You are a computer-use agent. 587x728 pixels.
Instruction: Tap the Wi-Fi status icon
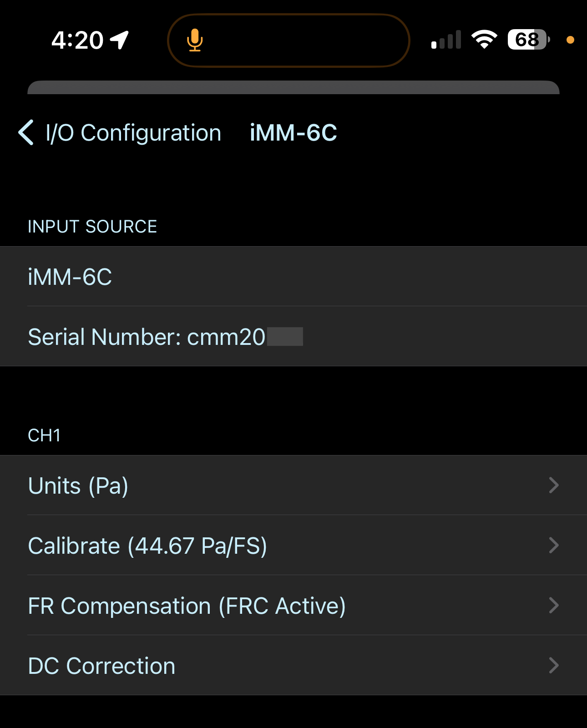pyautogui.click(x=484, y=40)
